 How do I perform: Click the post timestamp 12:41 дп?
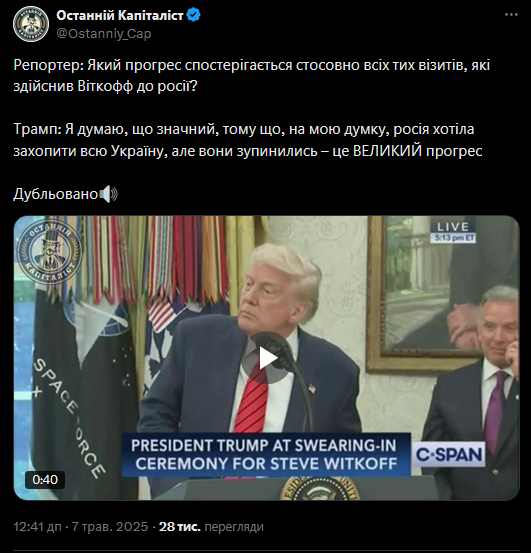(x=37, y=527)
